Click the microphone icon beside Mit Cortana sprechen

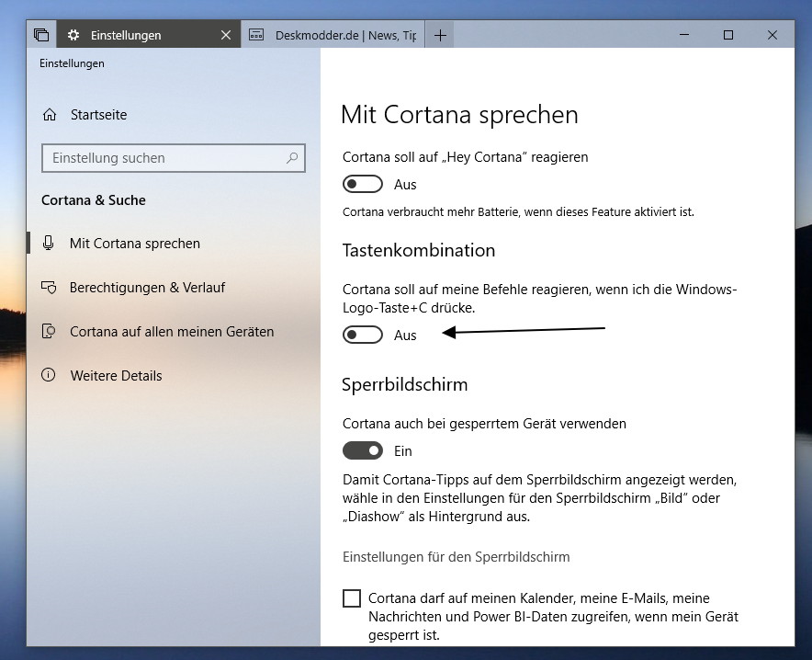[48, 243]
